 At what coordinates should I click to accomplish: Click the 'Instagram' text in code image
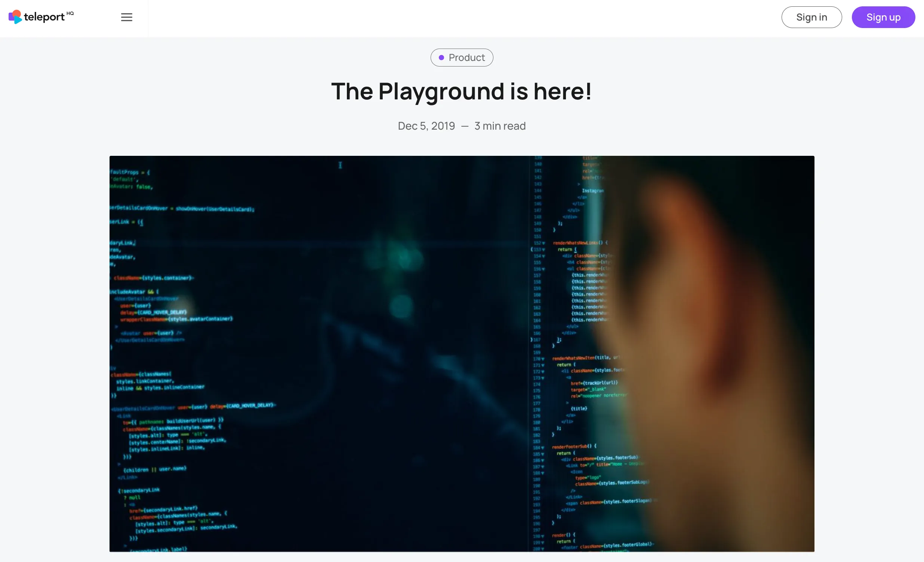(592, 191)
